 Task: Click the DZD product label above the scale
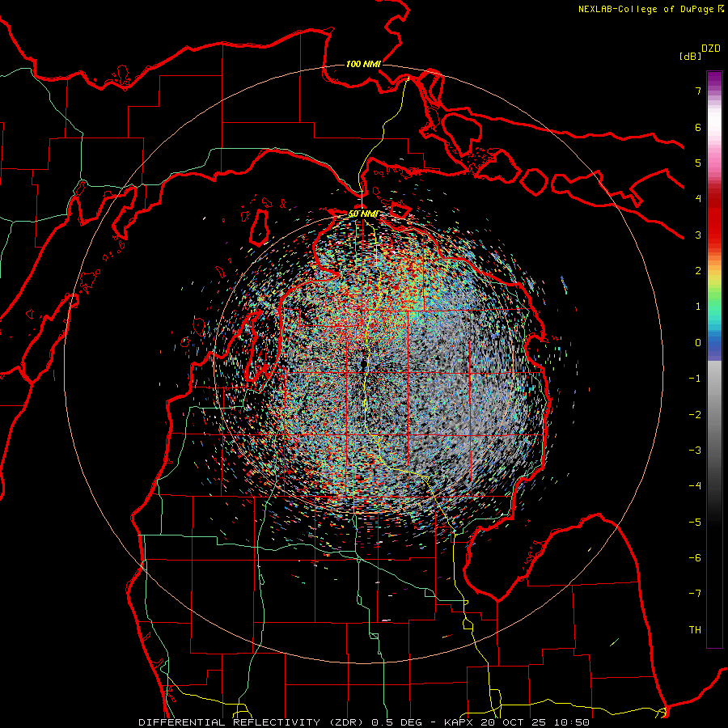click(x=711, y=49)
